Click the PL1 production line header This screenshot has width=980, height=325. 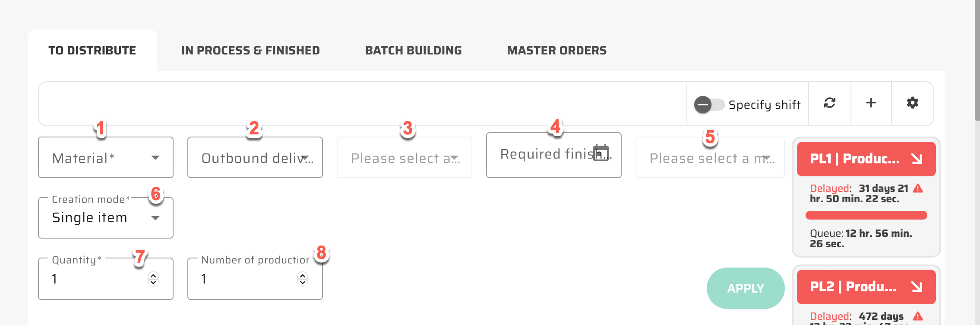click(855, 159)
